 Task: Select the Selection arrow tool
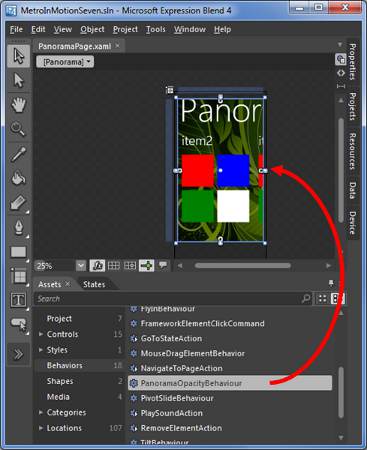pos(18,56)
